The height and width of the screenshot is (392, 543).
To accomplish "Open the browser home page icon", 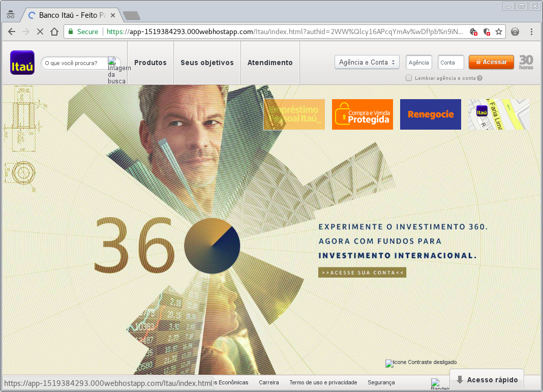I will coord(54,32).
